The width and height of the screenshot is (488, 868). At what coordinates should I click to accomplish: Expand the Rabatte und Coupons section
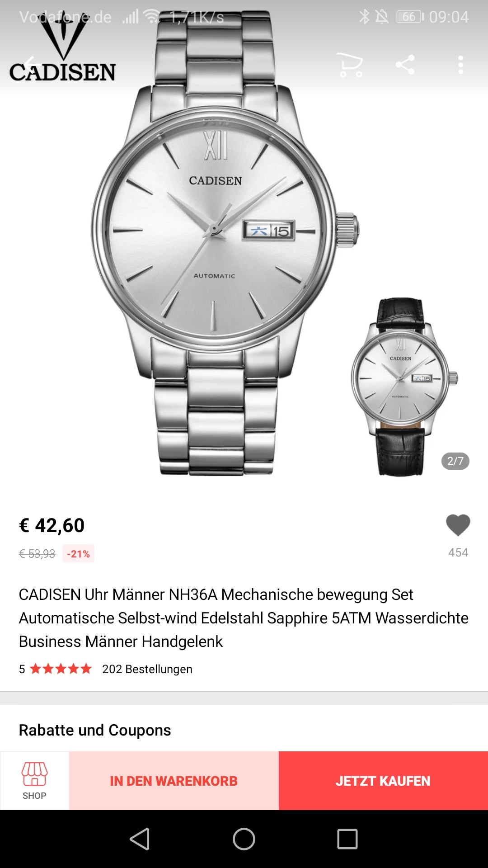click(95, 730)
